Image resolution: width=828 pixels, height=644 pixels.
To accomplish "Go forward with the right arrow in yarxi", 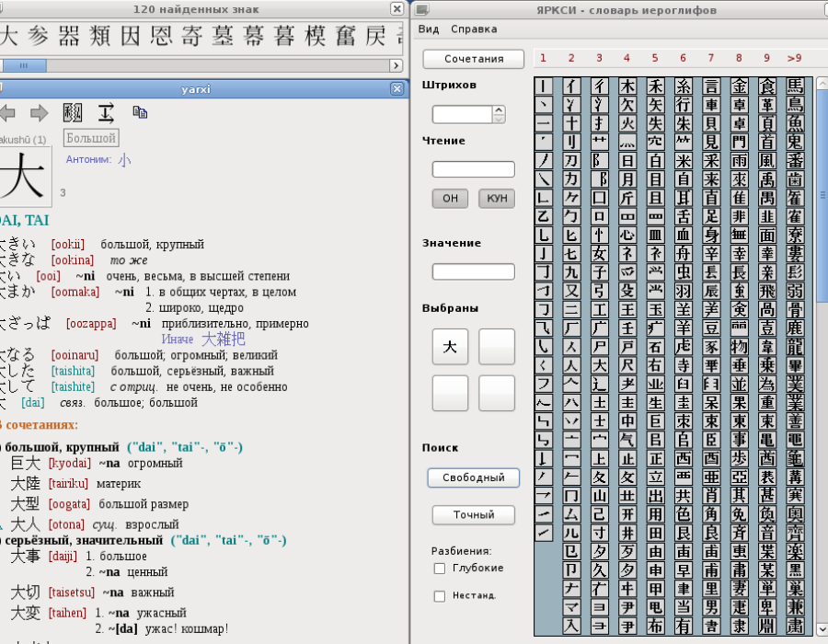I will tap(39, 112).
